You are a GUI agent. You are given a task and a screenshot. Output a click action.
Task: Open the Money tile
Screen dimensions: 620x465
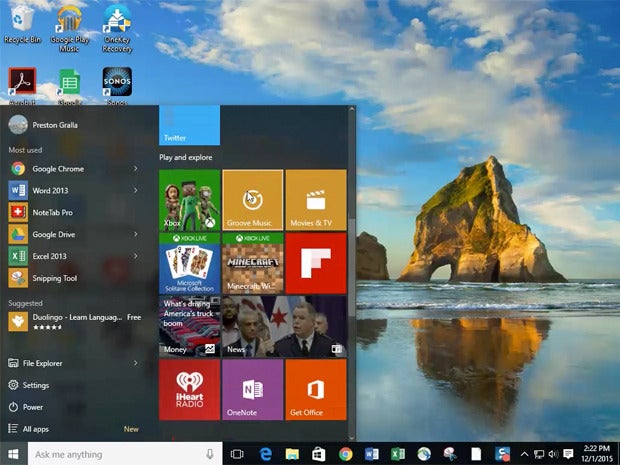(x=189, y=327)
